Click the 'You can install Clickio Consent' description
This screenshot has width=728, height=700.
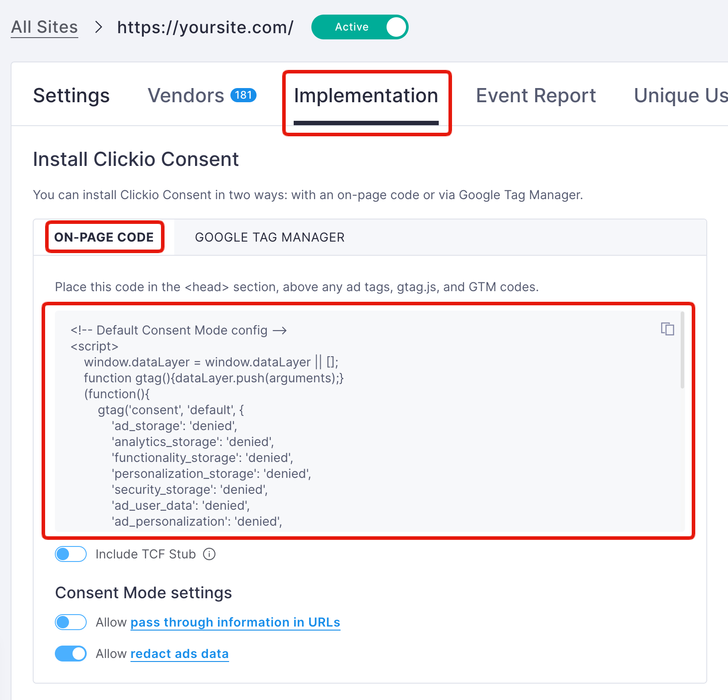pyautogui.click(x=308, y=195)
